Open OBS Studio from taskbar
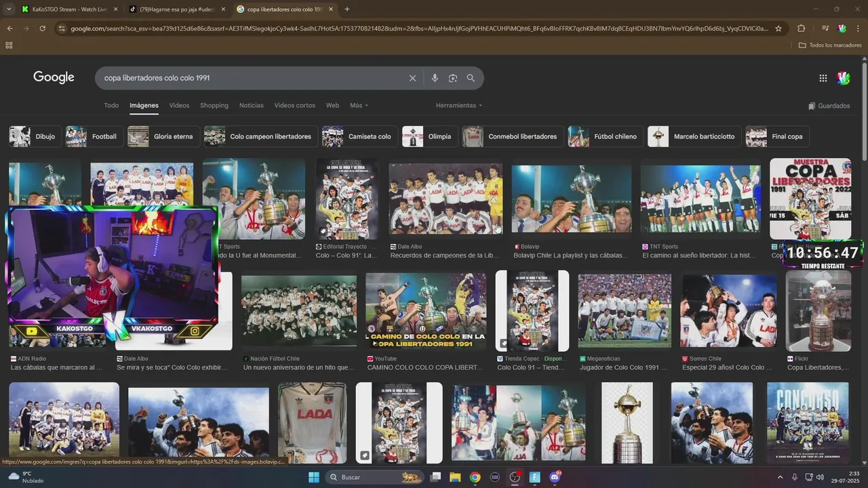Viewport: 868px width, 488px height. [x=515, y=477]
